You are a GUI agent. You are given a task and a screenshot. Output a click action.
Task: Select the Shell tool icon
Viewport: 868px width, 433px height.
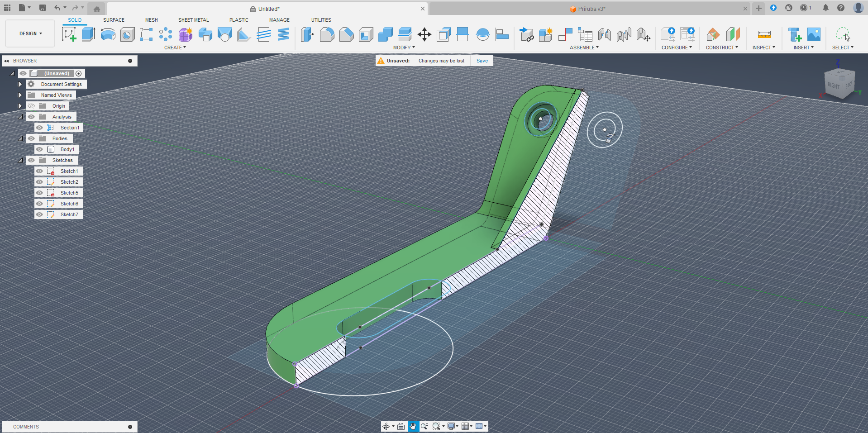366,34
